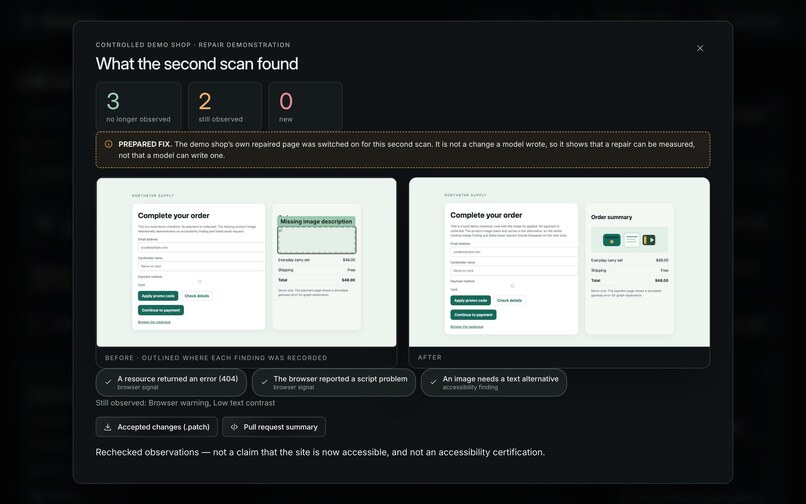
Task: Select the '0 new' stat card
Action: (x=305, y=106)
